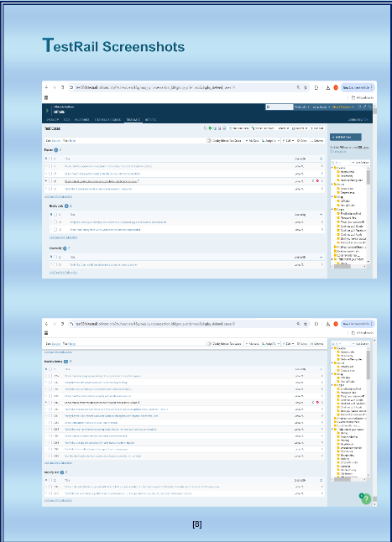392x542 pixels.
Task: Tick the select-all checkbox in first section header
Action: (50, 159)
